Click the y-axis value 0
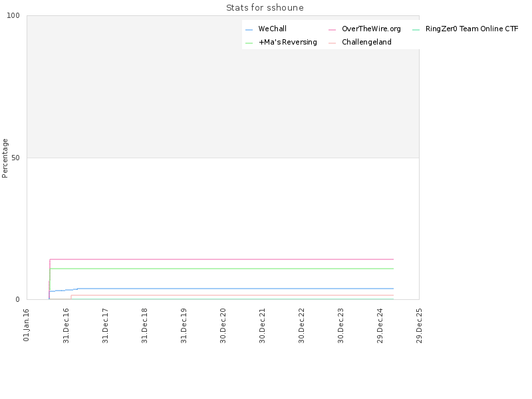Viewport: 532px width, 399px height. click(x=18, y=300)
